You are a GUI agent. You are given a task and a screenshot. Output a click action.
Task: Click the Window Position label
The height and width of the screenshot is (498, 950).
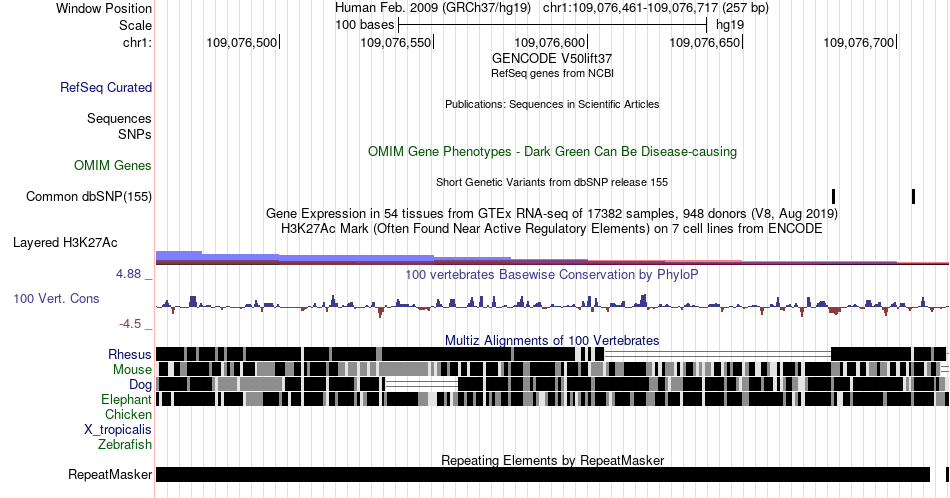[104, 8]
